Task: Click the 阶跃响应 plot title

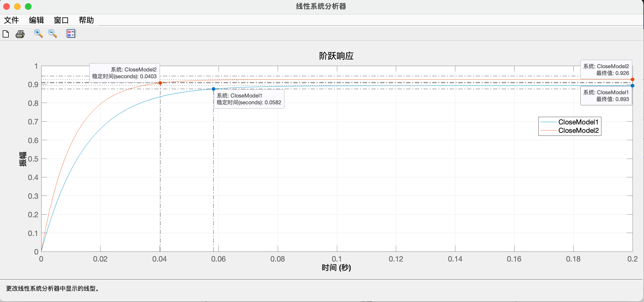Action: 336,56
